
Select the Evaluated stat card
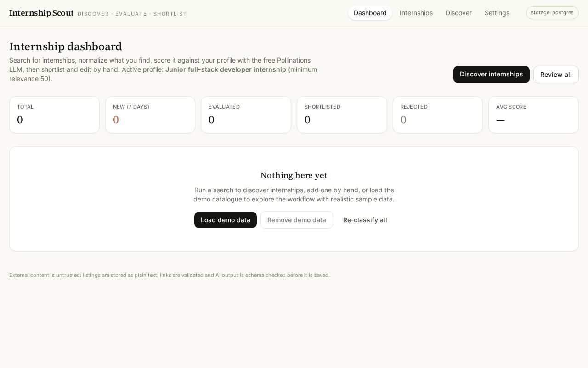point(246,115)
